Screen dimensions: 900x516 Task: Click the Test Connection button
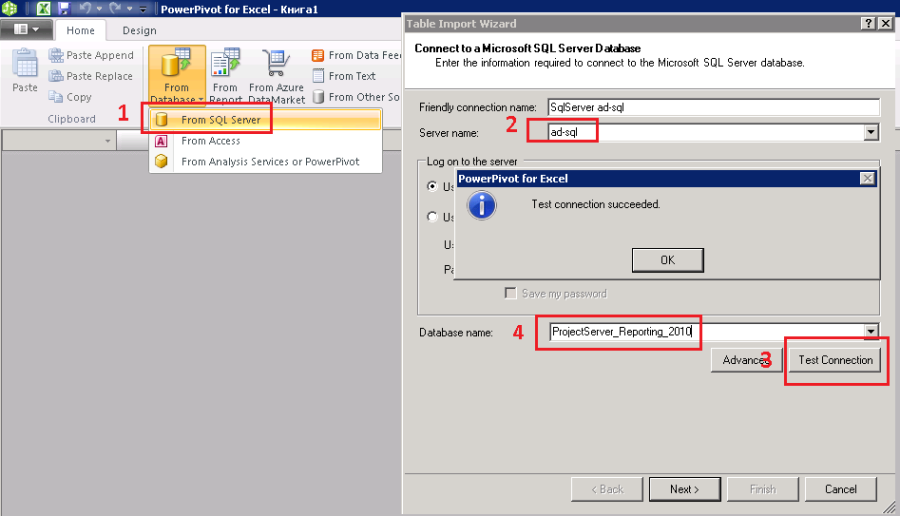835,360
